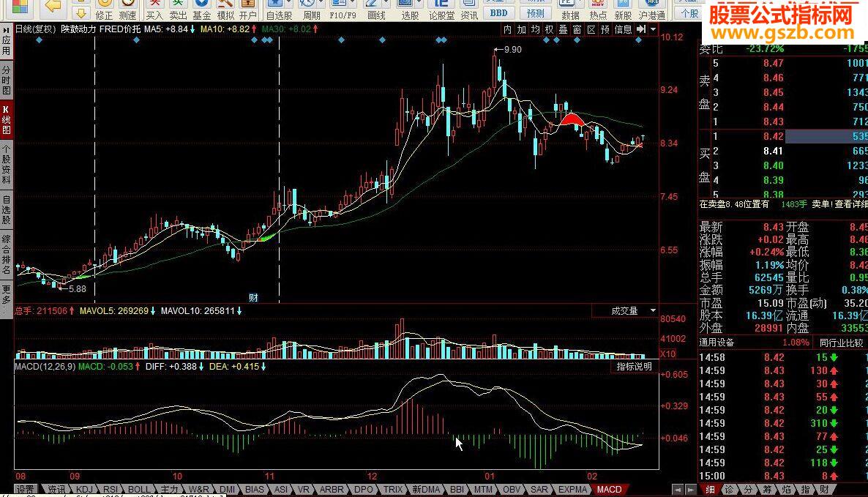868x497 pixels.
Task: Open the 预测 forecast tool
Action: coord(535,12)
